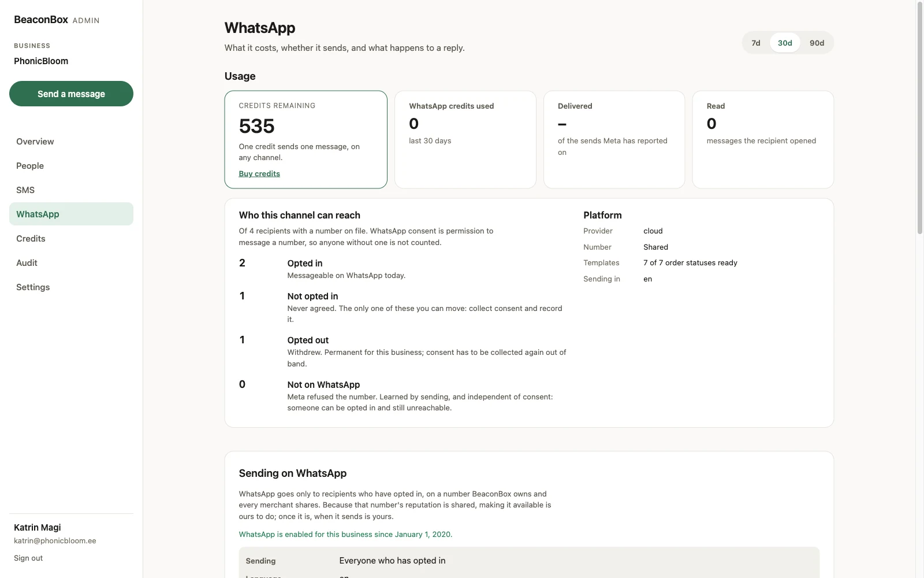Viewport: 924px width, 578px height.
Task: Open the Credits page
Action: pos(71,239)
